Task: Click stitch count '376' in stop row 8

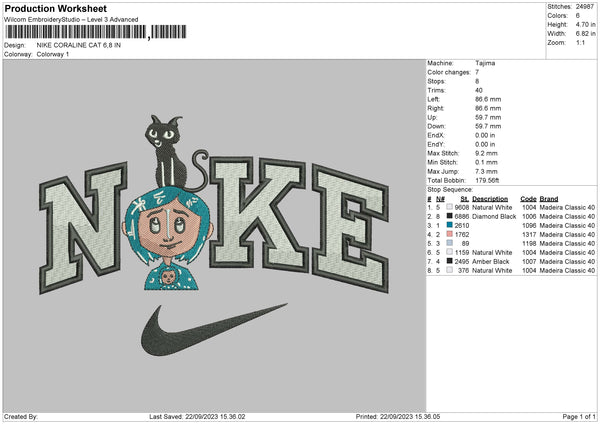Action: (x=463, y=271)
